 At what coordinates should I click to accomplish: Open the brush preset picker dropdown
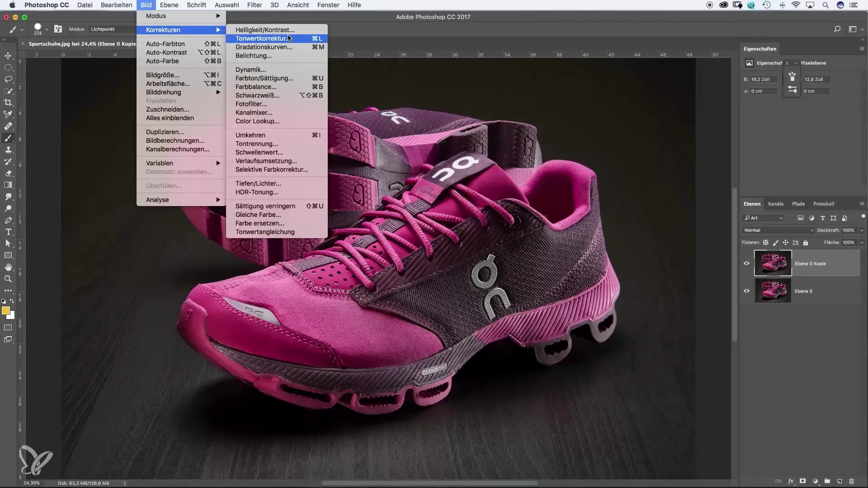pos(47,29)
